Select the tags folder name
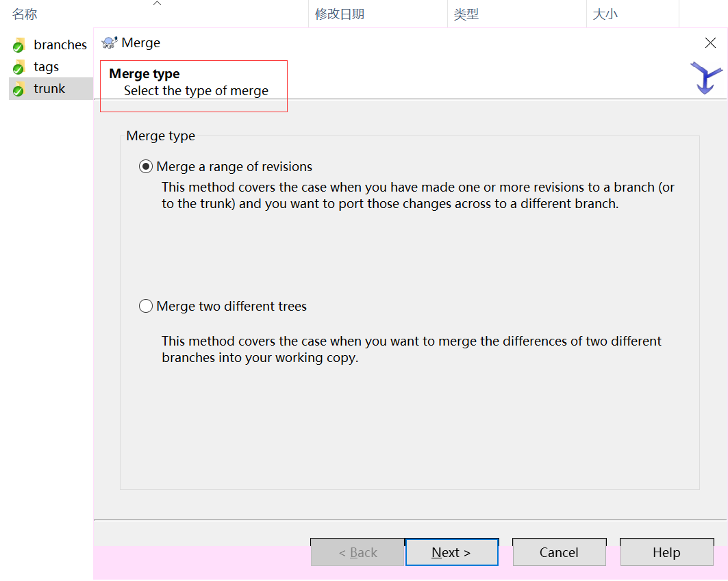The height and width of the screenshot is (581, 728). 46,67
